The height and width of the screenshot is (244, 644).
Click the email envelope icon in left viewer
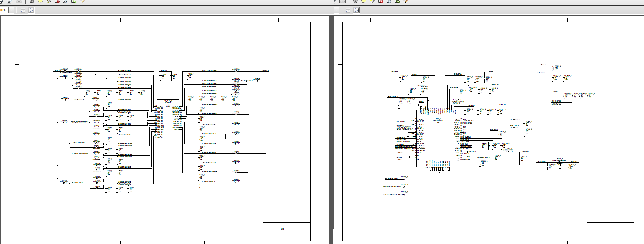point(19,1)
